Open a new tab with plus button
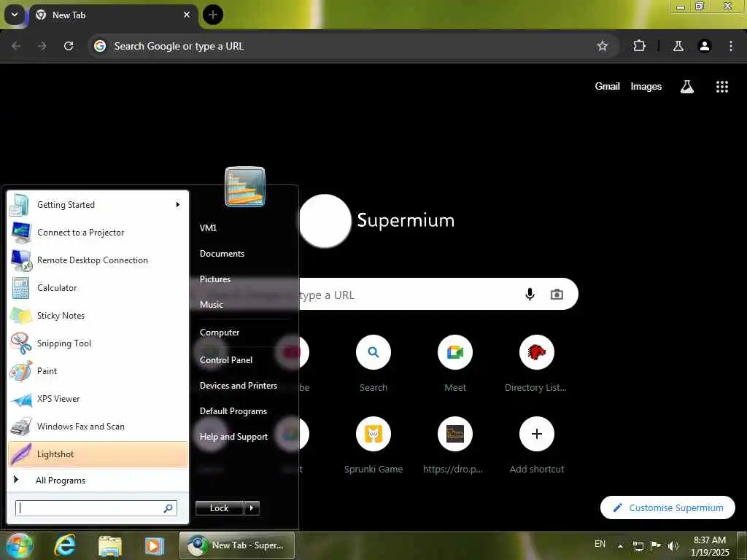 (213, 15)
